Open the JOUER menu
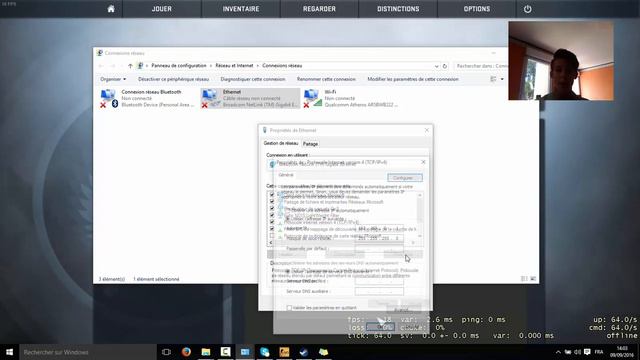This screenshot has width=640, height=360. pyautogui.click(x=162, y=9)
